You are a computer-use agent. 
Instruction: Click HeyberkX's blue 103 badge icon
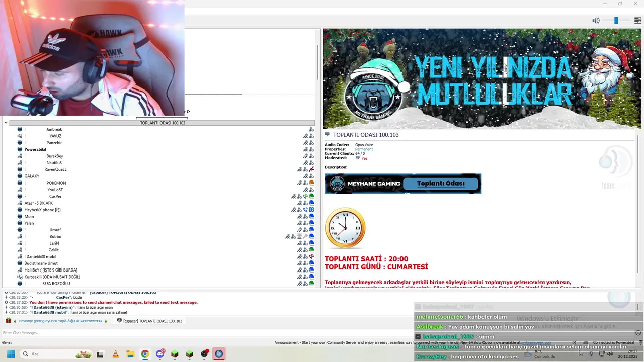[311, 210]
